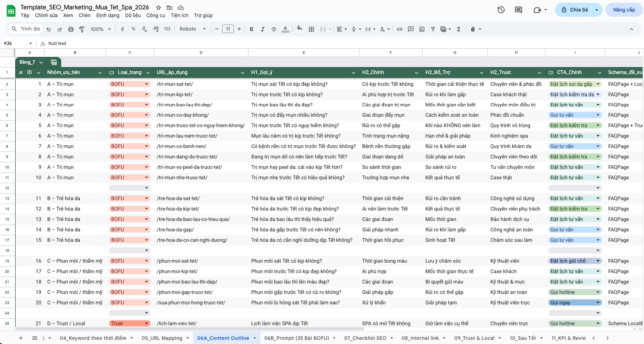The height and width of the screenshot is (344, 644).
Task: Open the zoom 100% dropdown
Action: pos(101,29)
